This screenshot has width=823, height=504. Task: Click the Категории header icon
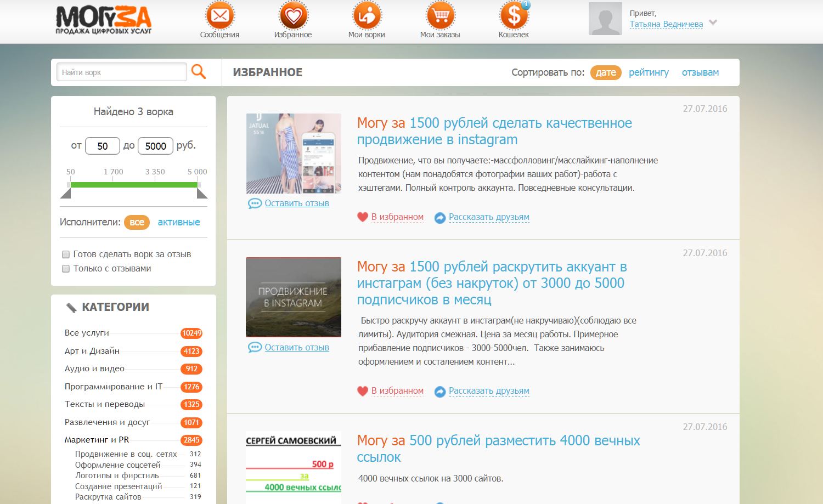click(x=71, y=308)
